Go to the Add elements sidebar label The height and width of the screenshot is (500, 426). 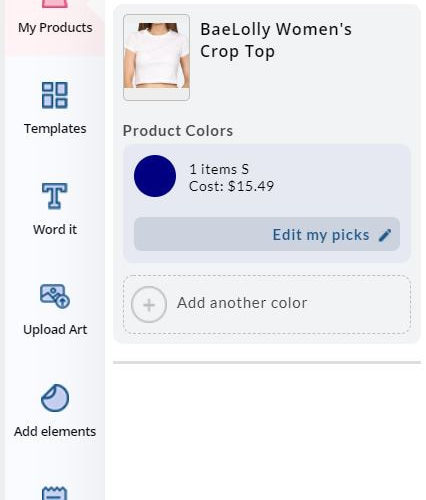[55, 431]
